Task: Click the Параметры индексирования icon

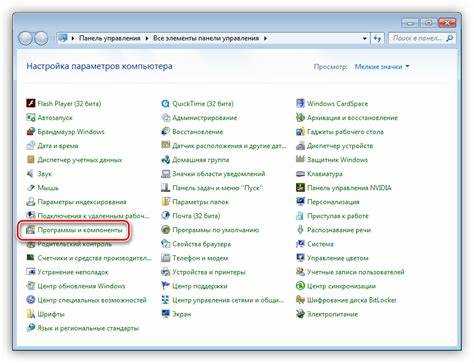Action: [31, 202]
